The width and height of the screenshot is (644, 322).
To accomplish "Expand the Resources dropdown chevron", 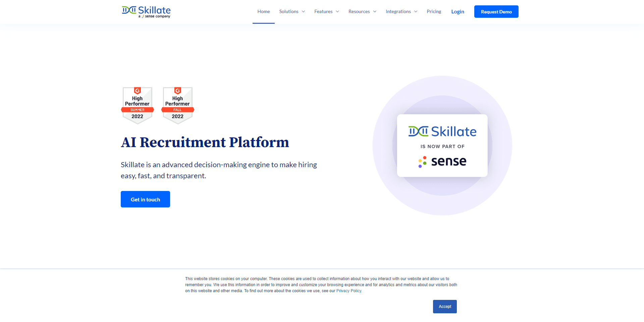I will tap(375, 11).
